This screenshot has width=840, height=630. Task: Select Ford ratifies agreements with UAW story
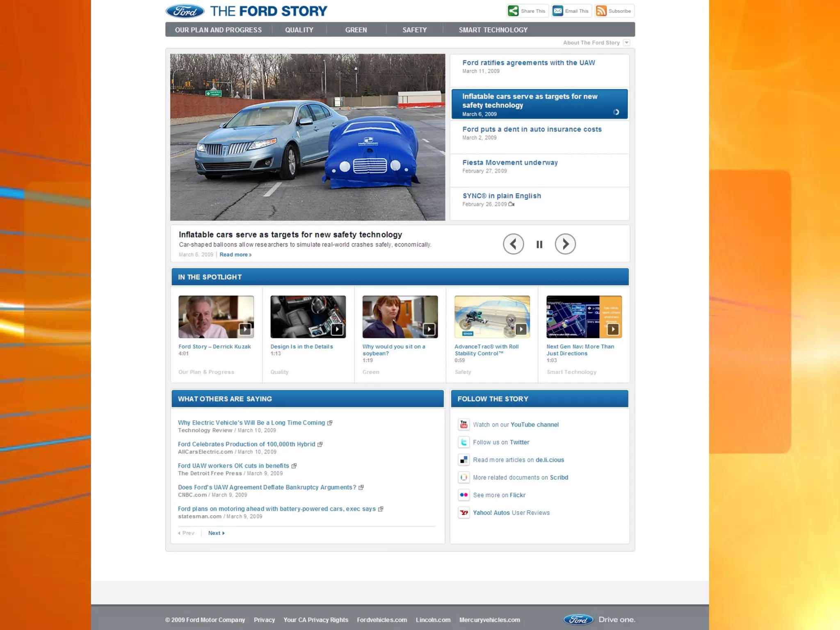528,63
